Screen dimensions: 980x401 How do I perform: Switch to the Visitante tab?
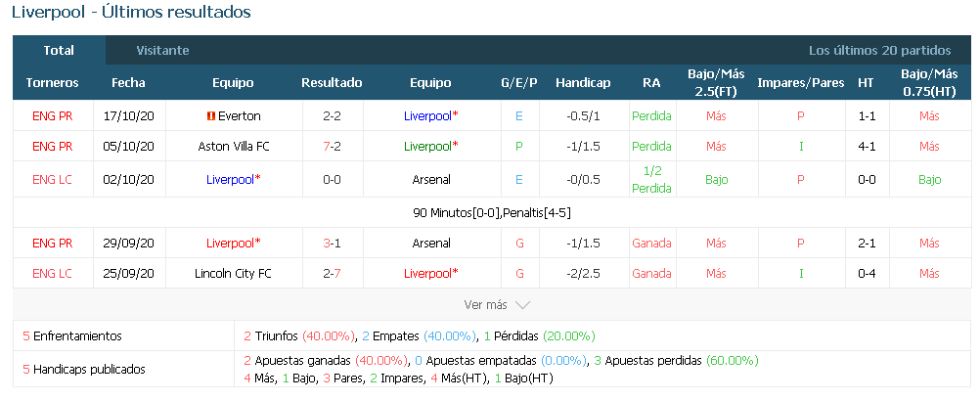[162, 51]
